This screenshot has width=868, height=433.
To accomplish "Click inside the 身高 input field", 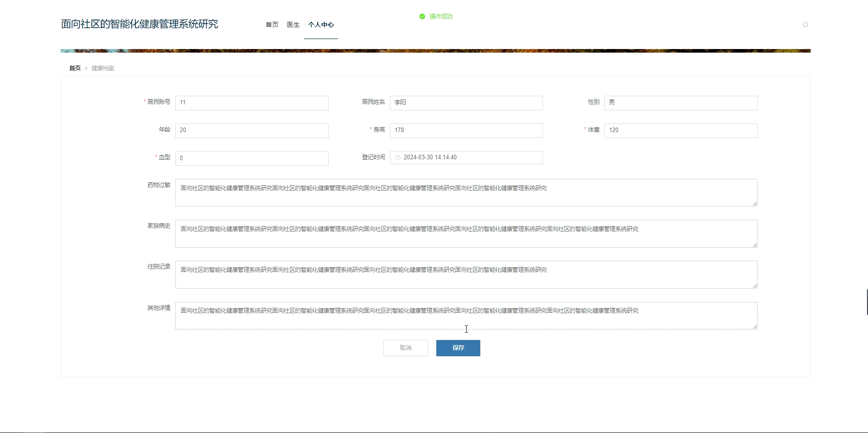I will point(466,130).
